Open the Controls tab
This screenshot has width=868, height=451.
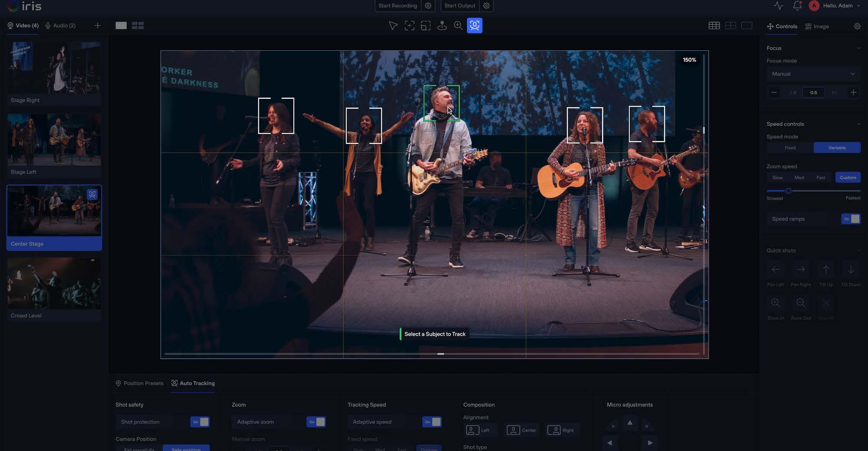point(782,26)
